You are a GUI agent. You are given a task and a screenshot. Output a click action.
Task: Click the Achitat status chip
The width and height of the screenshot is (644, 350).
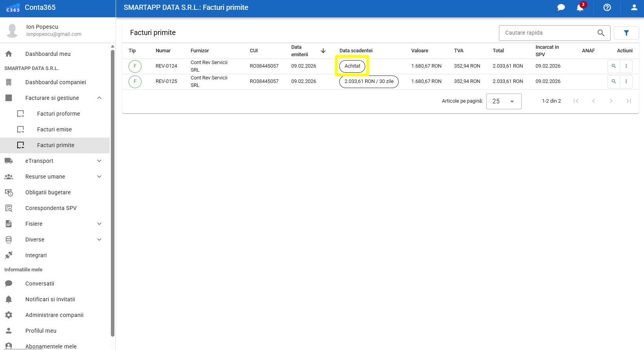[x=352, y=66]
